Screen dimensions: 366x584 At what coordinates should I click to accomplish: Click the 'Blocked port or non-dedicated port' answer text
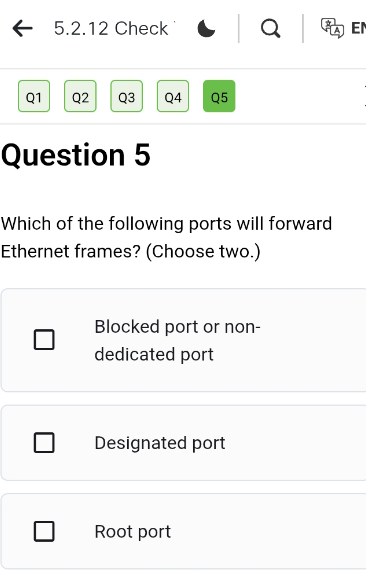pyautogui.click(x=177, y=340)
